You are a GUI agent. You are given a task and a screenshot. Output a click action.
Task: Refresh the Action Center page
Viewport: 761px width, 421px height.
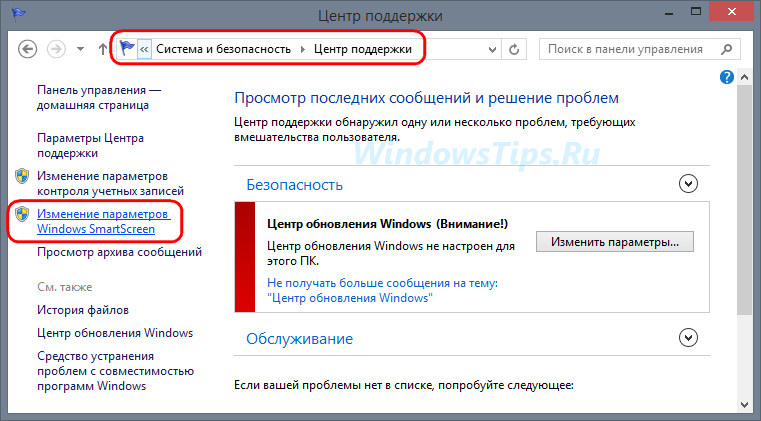514,50
